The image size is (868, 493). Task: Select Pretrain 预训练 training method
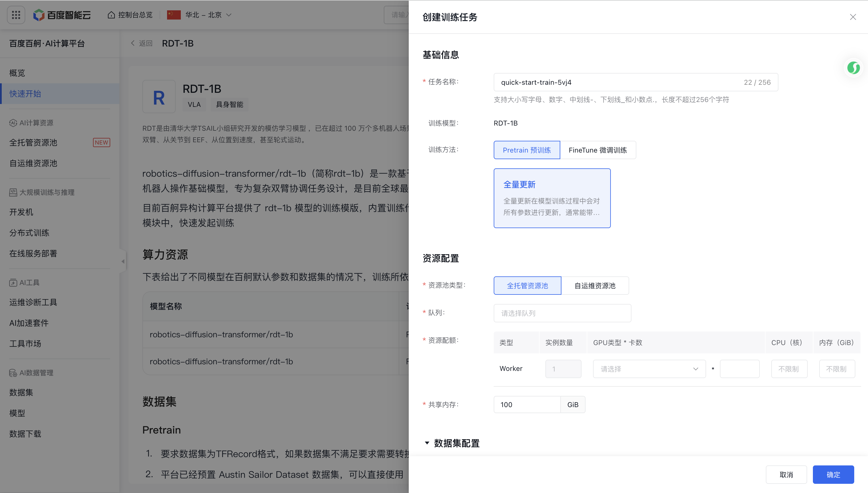coord(527,150)
